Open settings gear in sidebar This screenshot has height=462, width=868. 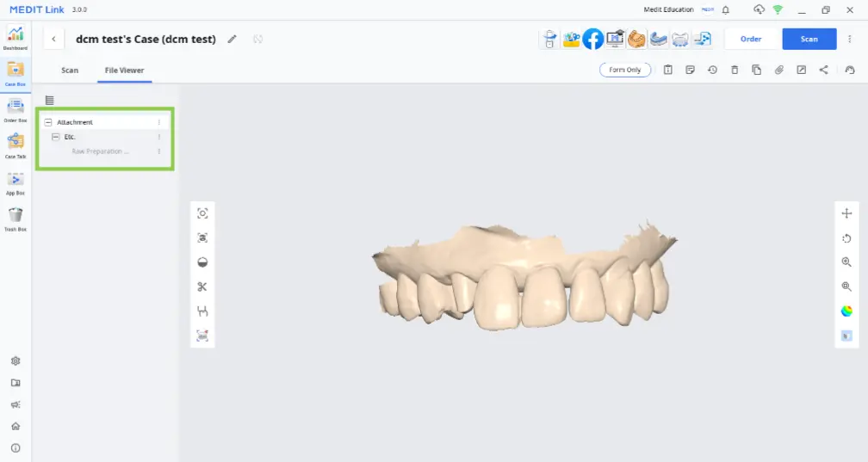(15, 360)
